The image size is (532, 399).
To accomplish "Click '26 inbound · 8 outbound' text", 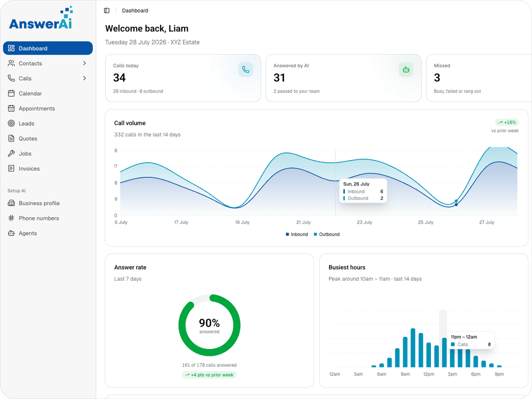I will [138, 91].
